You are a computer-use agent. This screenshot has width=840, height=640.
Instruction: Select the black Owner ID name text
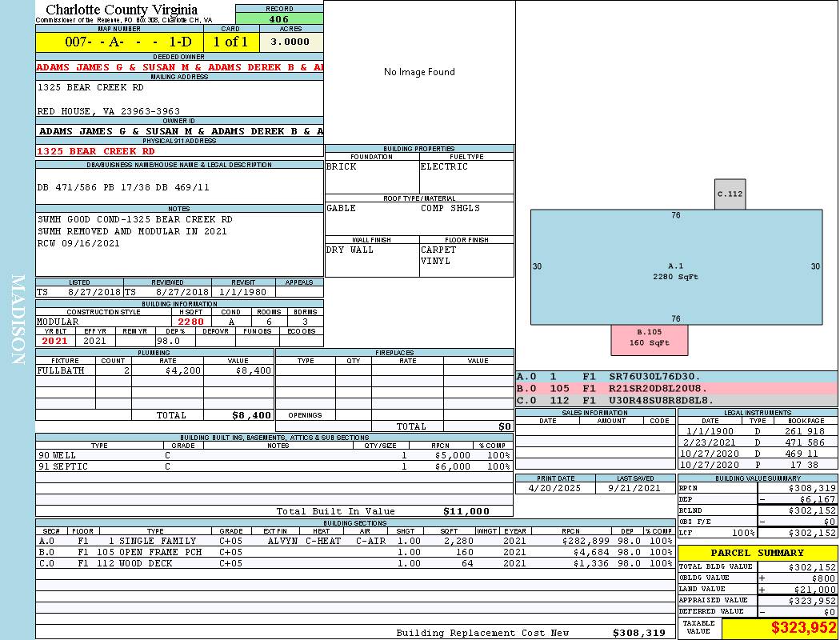pos(181,131)
